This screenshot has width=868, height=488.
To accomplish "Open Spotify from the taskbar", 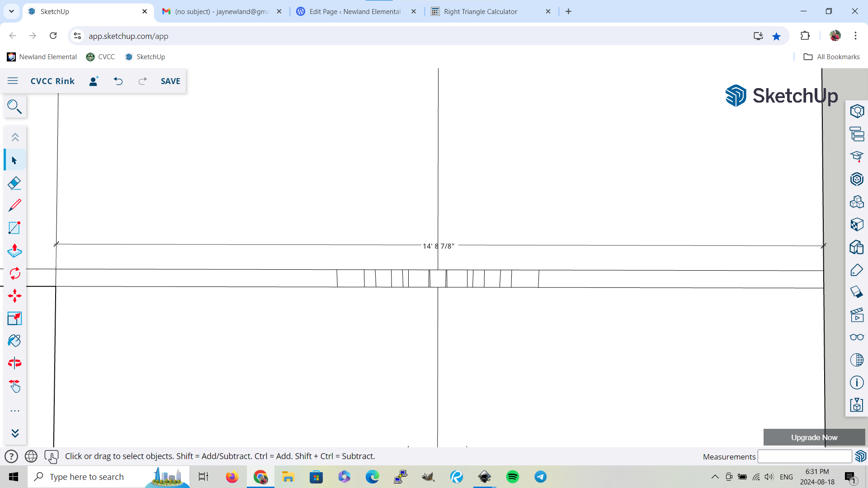I will (x=513, y=477).
